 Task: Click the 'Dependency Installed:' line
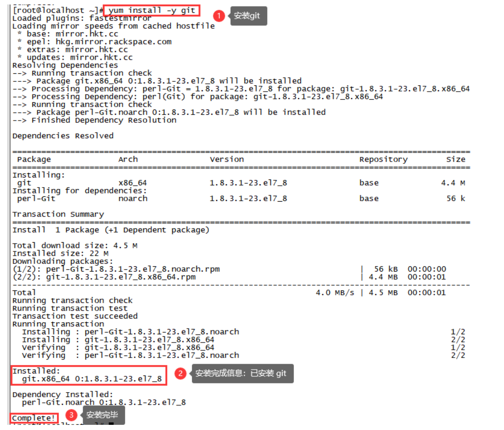click(x=62, y=395)
